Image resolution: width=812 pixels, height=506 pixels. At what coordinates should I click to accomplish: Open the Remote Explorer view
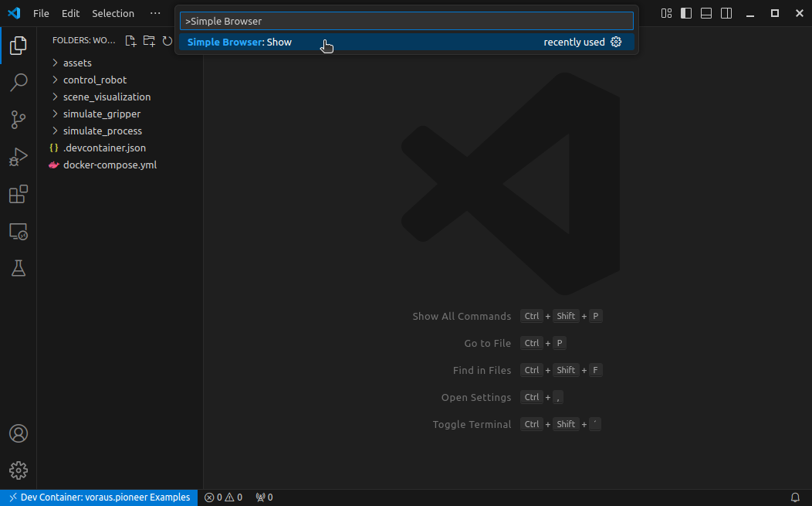(18, 232)
